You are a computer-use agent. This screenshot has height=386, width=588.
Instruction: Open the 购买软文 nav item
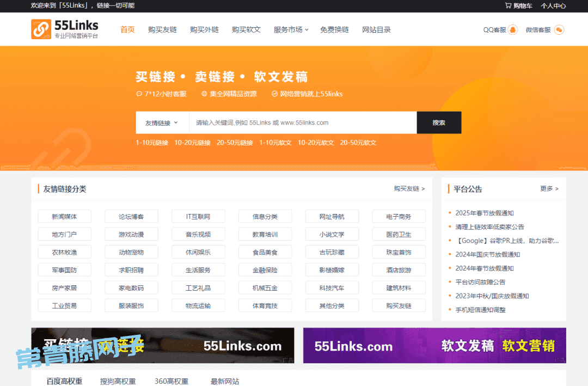[247, 29]
